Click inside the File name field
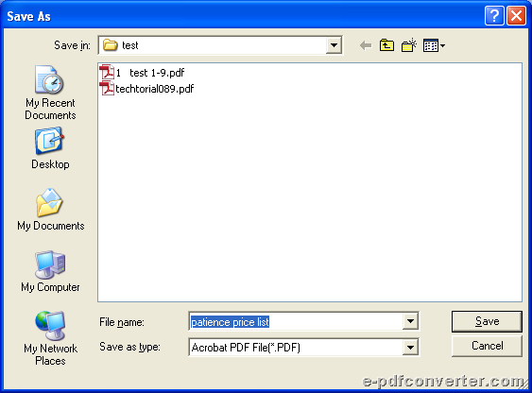532x393 pixels. 296,321
